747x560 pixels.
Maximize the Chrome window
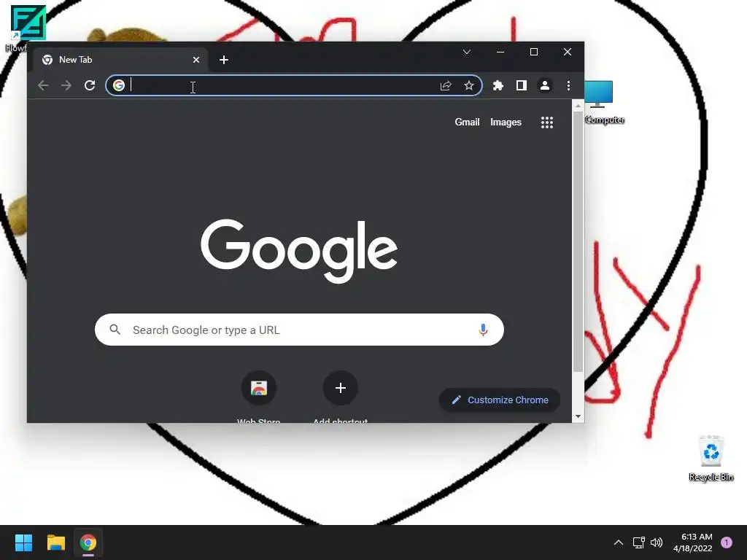point(534,52)
